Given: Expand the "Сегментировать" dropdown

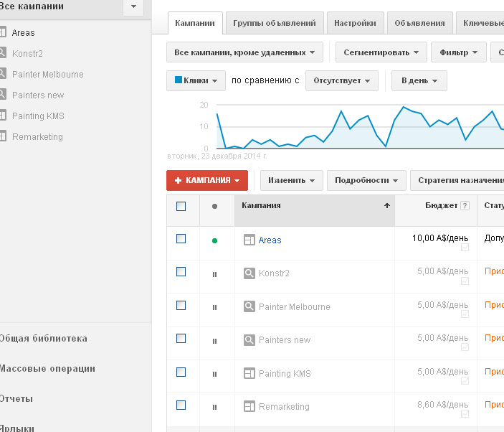Looking at the screenshot, I should [x=380, y=52].
